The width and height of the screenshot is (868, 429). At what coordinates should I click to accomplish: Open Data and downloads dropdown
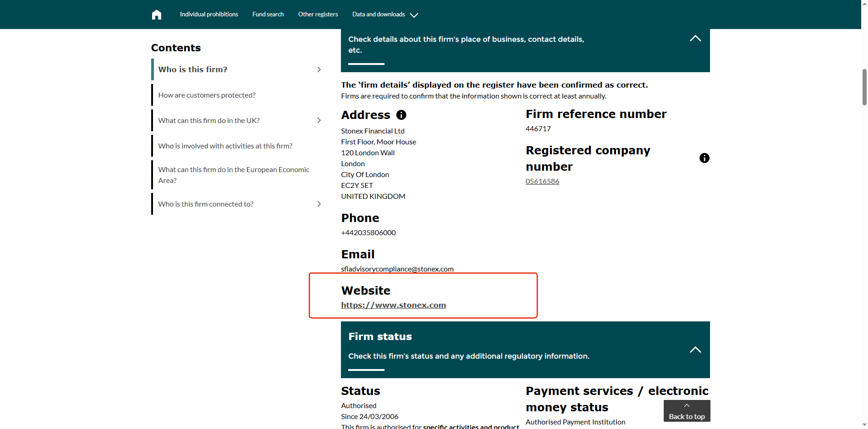[385, 15]
